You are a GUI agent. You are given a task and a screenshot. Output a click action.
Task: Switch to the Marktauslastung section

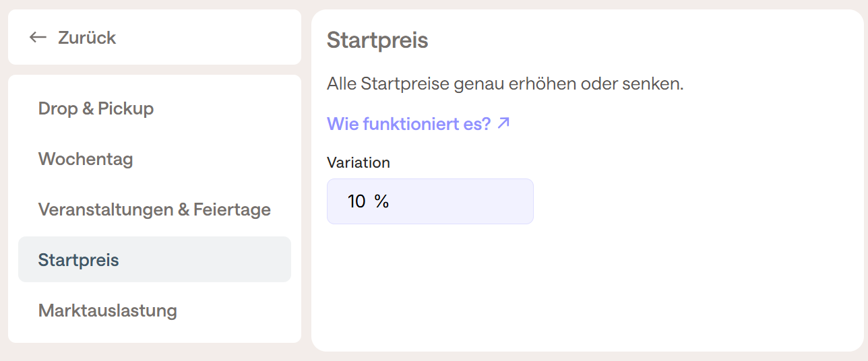tap(108, 310)
